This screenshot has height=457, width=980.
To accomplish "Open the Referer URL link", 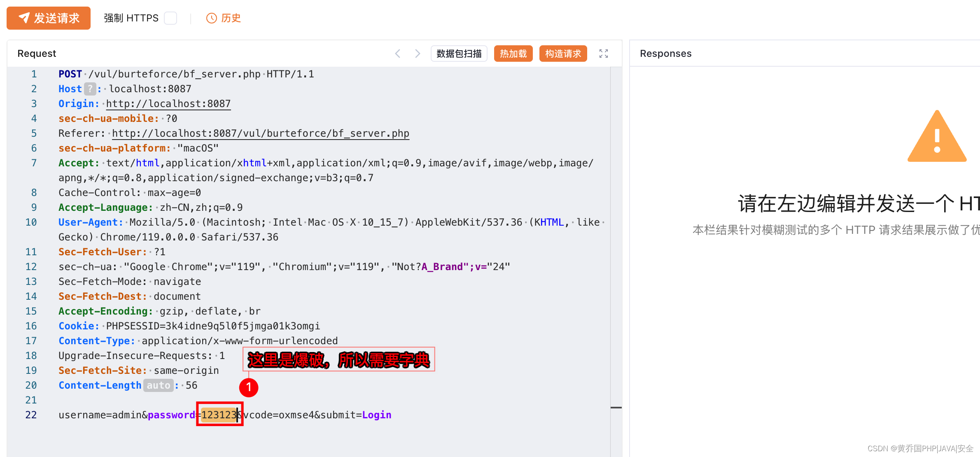I will [261, 133].
